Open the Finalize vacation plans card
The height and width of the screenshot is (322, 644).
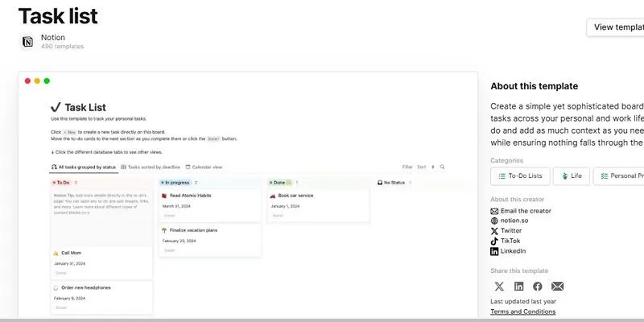(210, 240)
